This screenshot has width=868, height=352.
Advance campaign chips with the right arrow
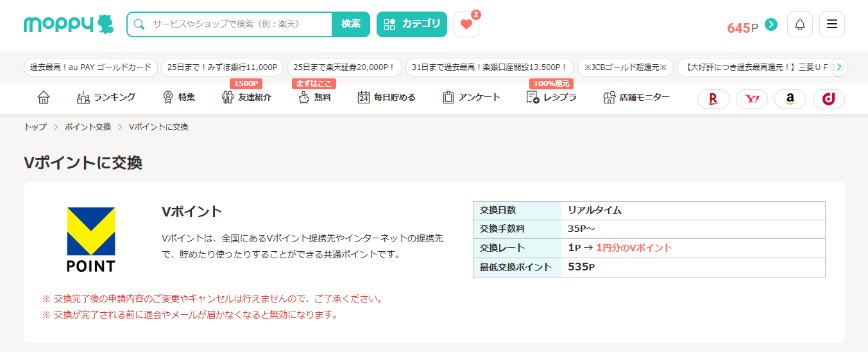tap(839, 67)
